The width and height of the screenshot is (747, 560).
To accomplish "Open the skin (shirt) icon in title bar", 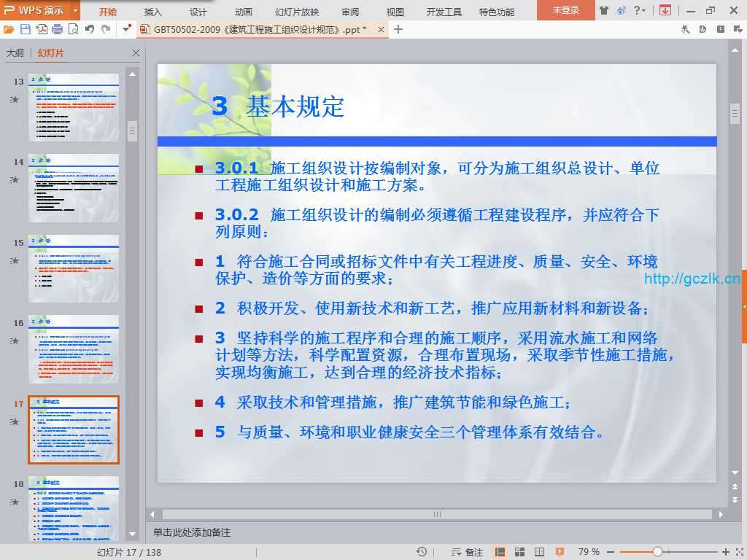I will coord(604,10).
